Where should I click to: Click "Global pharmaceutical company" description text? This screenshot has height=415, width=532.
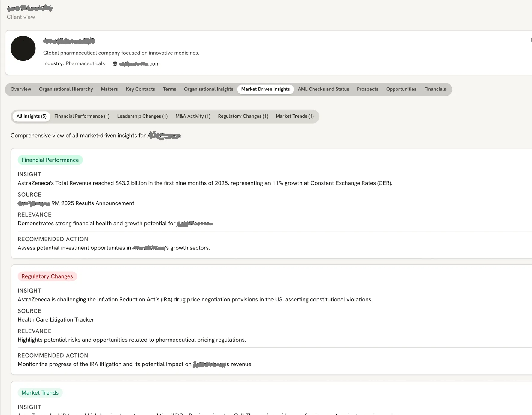pos(121,53)
